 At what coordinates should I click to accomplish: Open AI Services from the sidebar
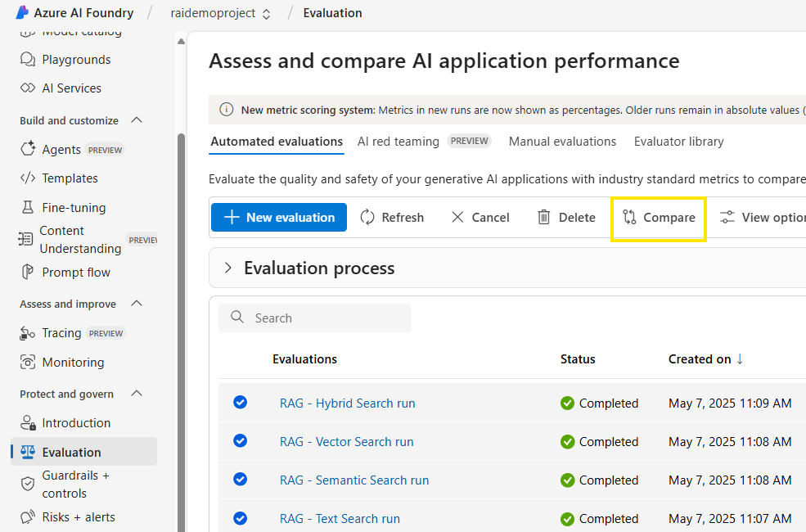pos(71,88)
